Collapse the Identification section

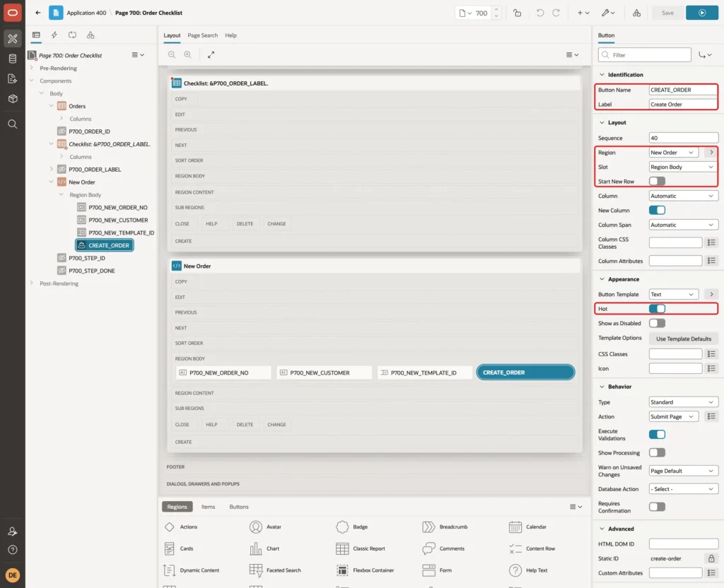602,74
